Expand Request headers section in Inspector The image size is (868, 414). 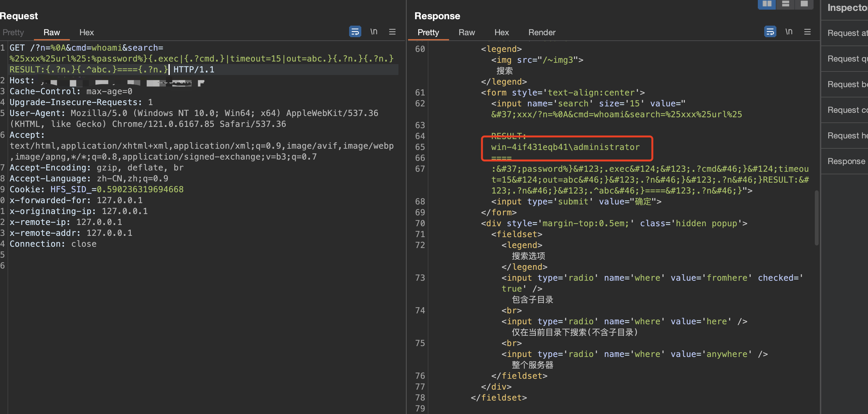(x=844, y=136)
